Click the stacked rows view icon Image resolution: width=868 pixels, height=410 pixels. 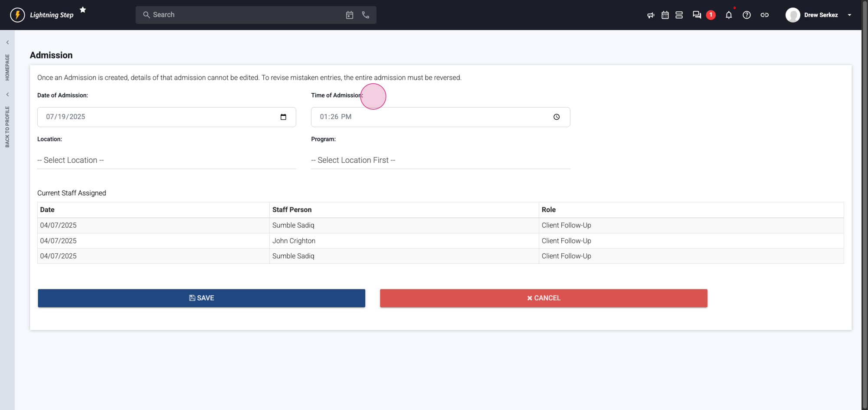tap(679, 15)
